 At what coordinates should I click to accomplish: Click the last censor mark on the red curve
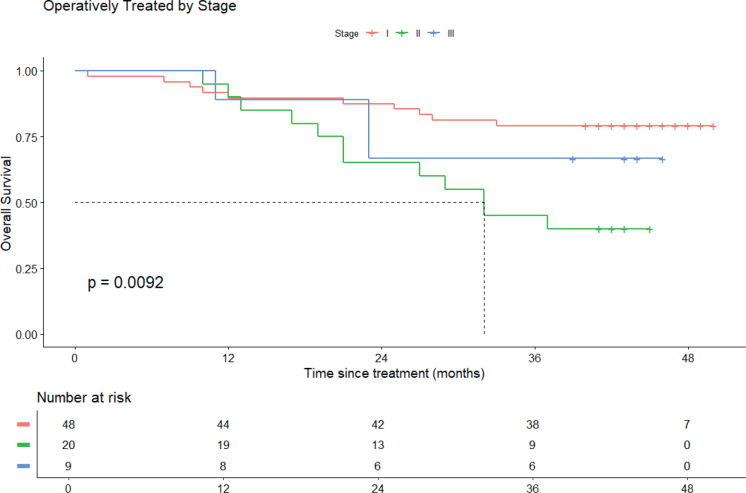click(713, 126)
